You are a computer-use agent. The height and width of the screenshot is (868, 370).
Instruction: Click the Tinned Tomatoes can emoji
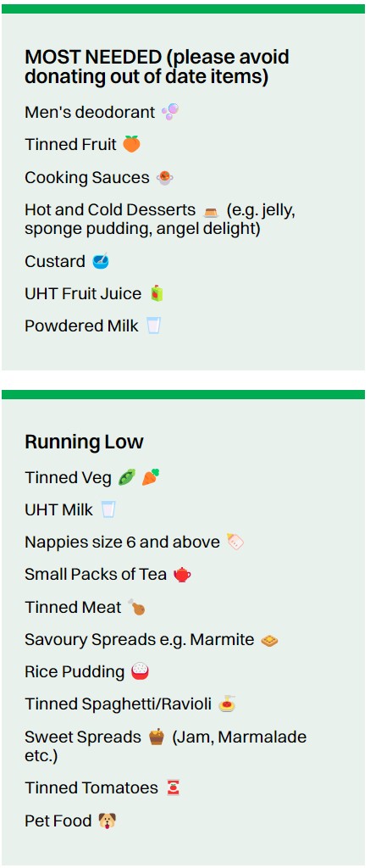coord(173,787)
